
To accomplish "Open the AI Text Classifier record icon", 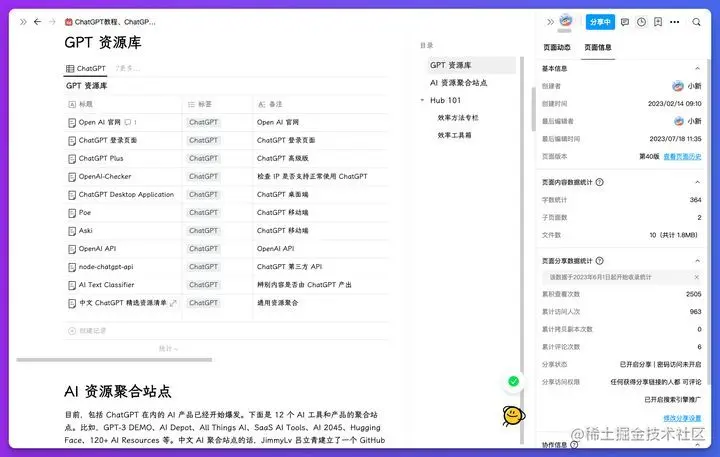I will pos(72,285).
